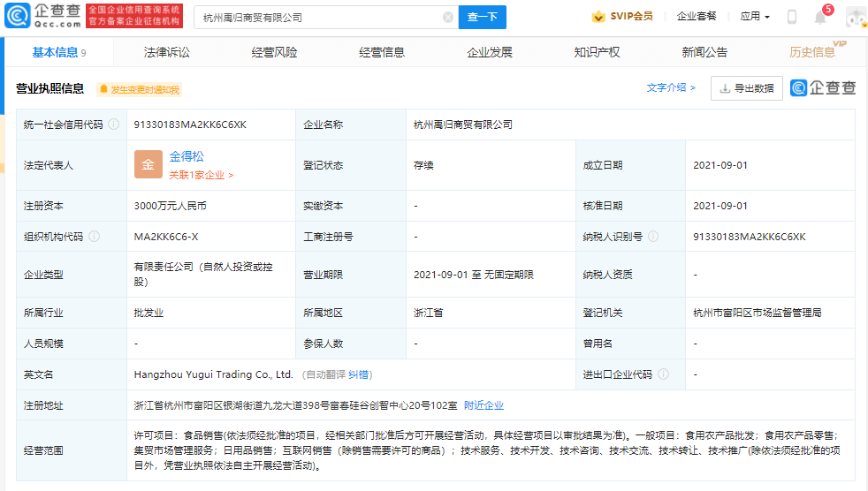Open the mobile app phone icon
This screenshot has height=491, width=868.
(x=792, y=17)
